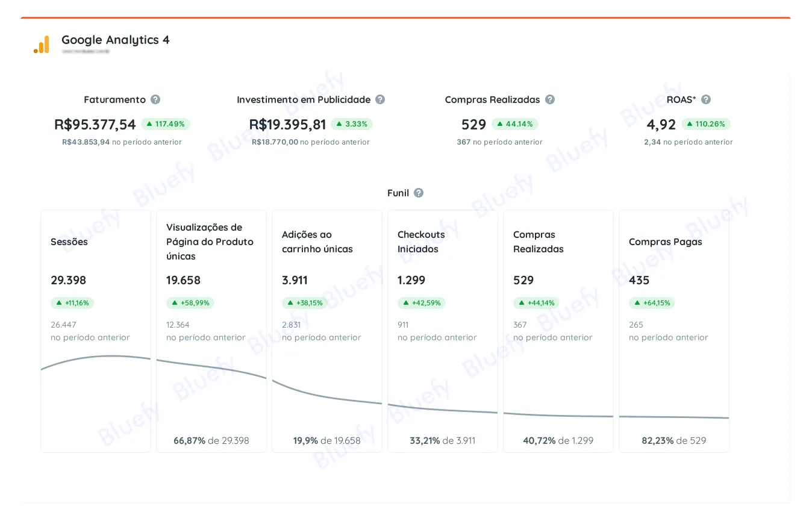
Task: Click the +44,14% funnel purchases badge
Action: point(536,303)
